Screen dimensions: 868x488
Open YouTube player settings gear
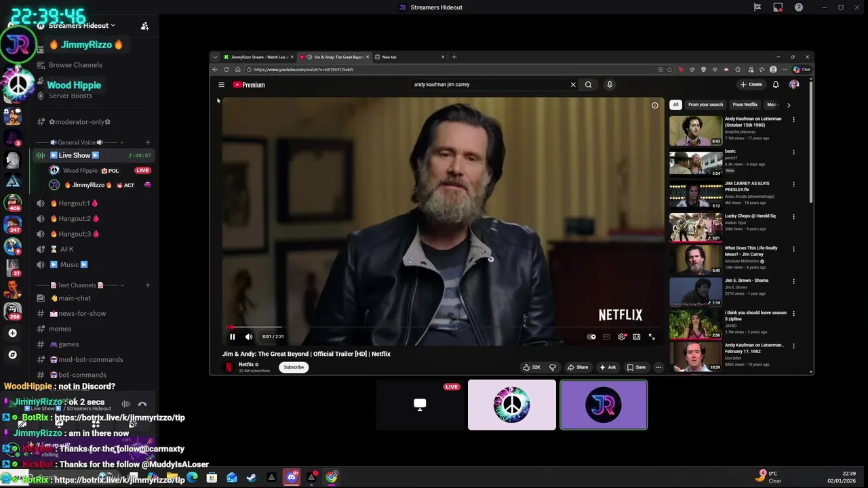[621, 337]
